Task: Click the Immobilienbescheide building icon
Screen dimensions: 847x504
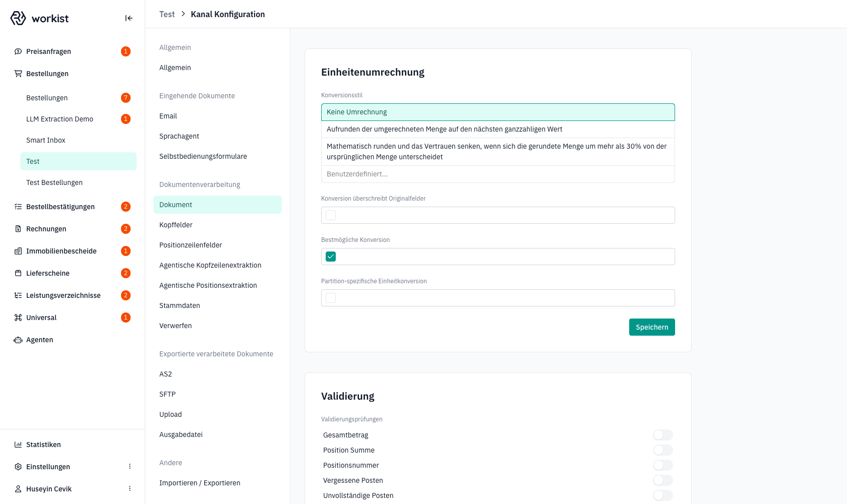Action: point(18,251)
